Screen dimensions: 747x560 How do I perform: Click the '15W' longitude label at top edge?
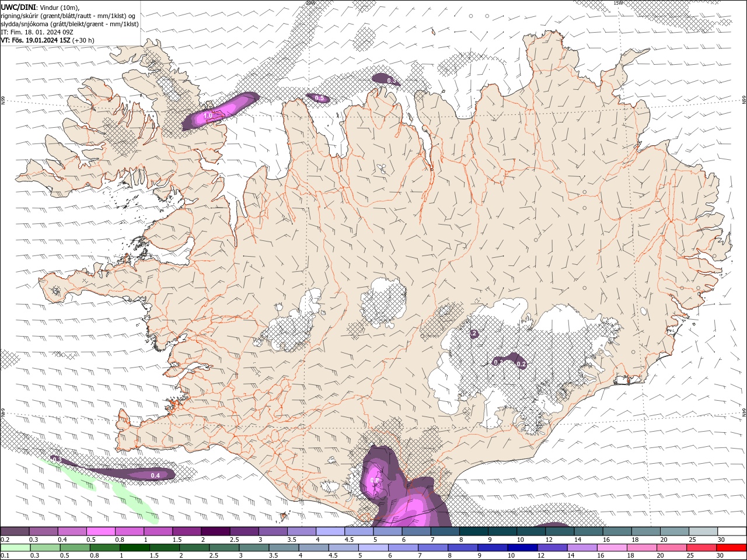tap(618, 3)
